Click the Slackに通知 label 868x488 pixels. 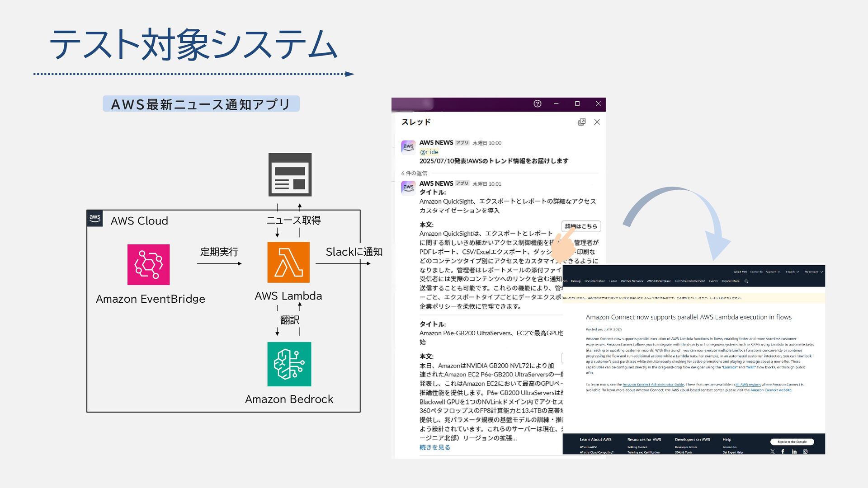click(x=354, y=252)
